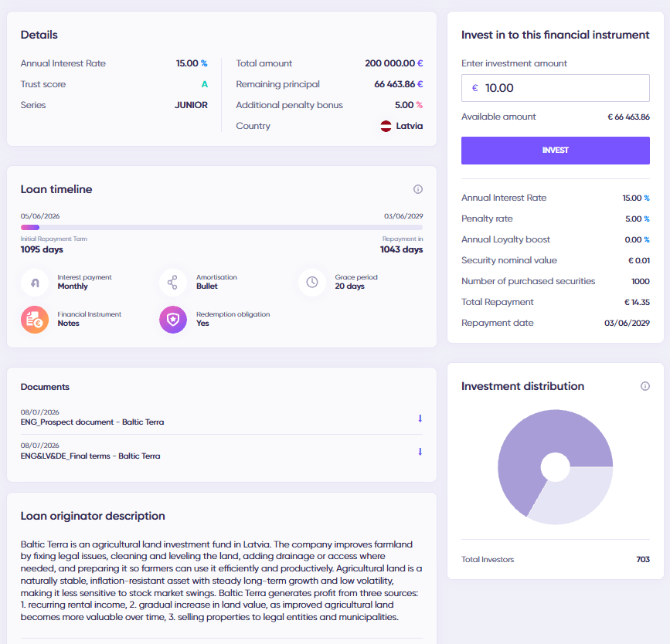670x644 pixels.
Task: Click the Repayment date 03/06/2029 value
Action: 627,323
